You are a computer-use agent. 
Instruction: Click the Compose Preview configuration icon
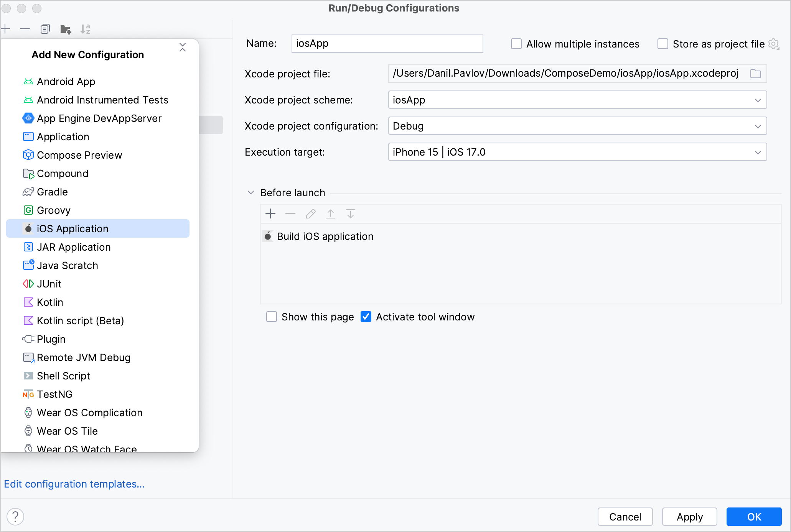pyautogui.click(x=27, y=155)
